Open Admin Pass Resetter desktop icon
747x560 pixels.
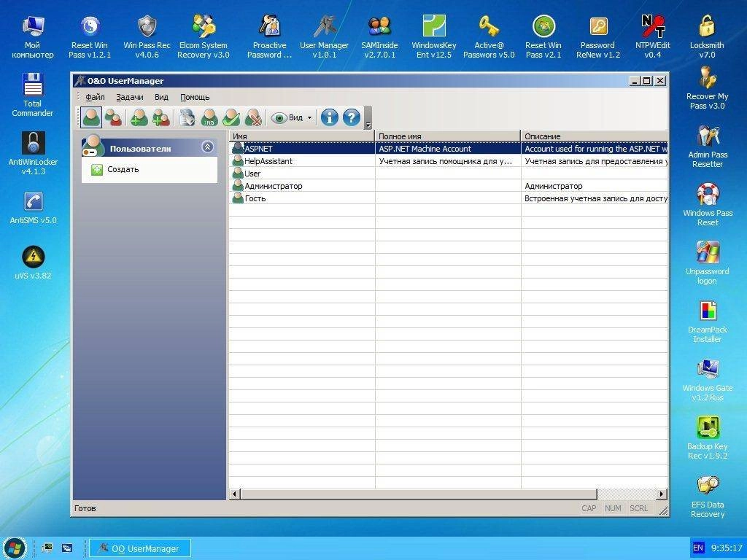tap(708, 146)
